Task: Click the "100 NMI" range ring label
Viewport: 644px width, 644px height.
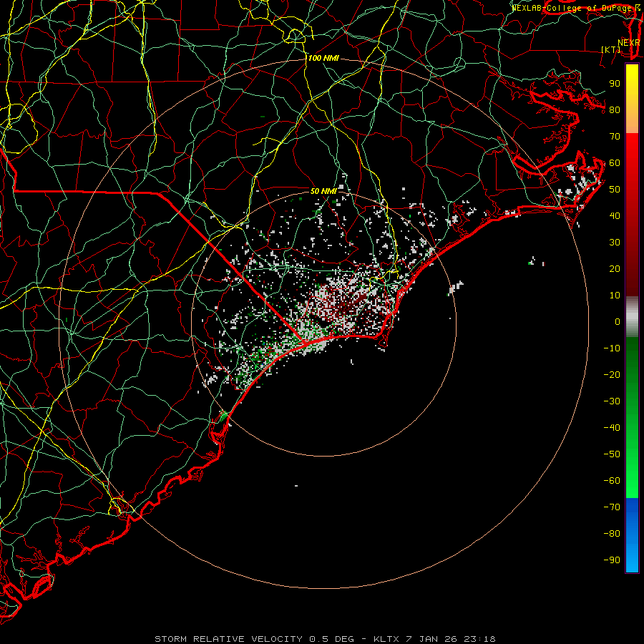Action: pos(323,59)
